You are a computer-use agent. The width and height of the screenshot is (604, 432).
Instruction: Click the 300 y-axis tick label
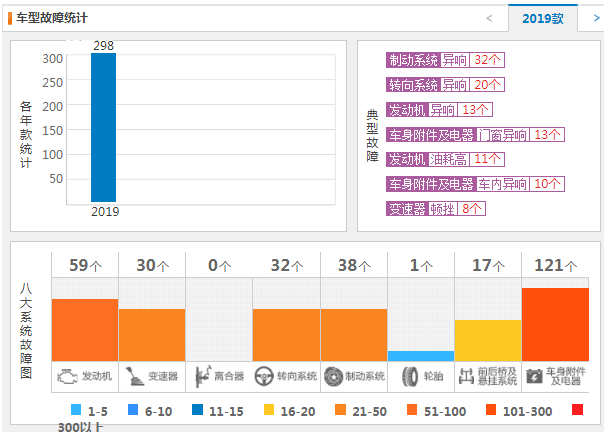click(52, 59)
